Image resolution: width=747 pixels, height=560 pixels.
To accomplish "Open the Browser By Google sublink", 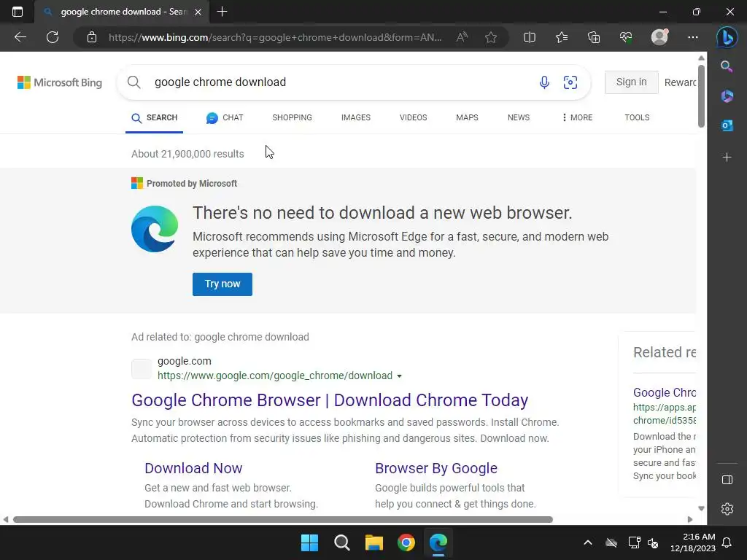I will 436,468.
